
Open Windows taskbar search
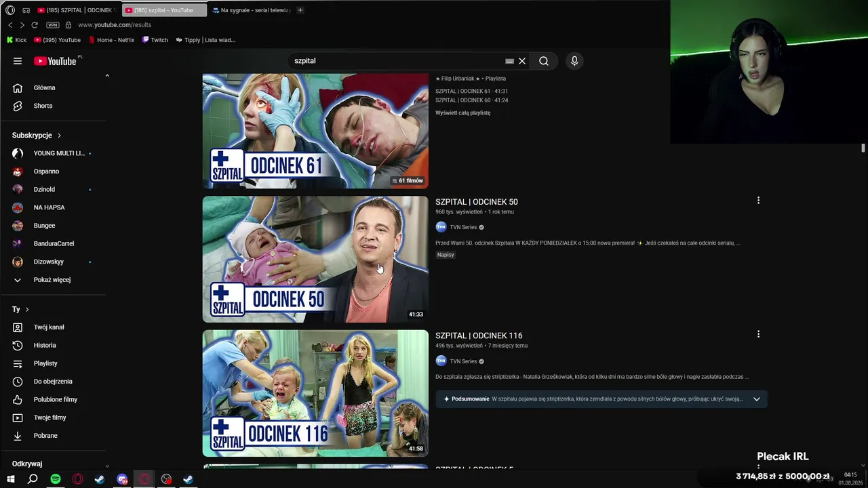pos(33,479)
